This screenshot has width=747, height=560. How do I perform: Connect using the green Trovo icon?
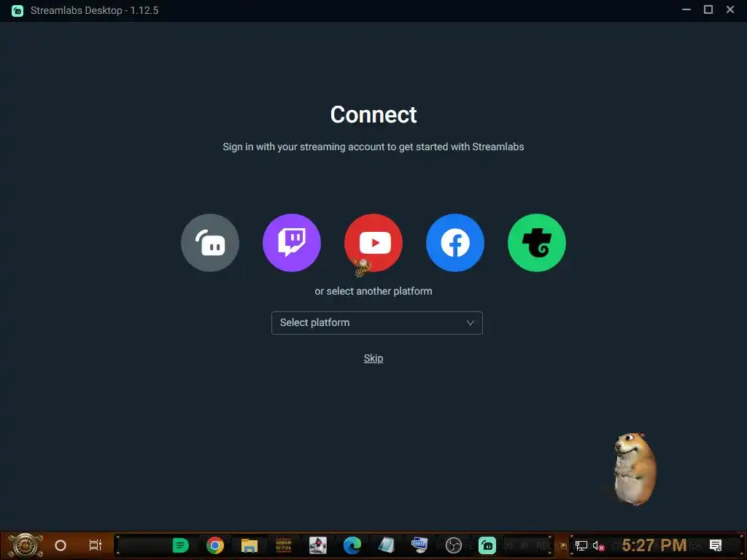tap(537, 243)
